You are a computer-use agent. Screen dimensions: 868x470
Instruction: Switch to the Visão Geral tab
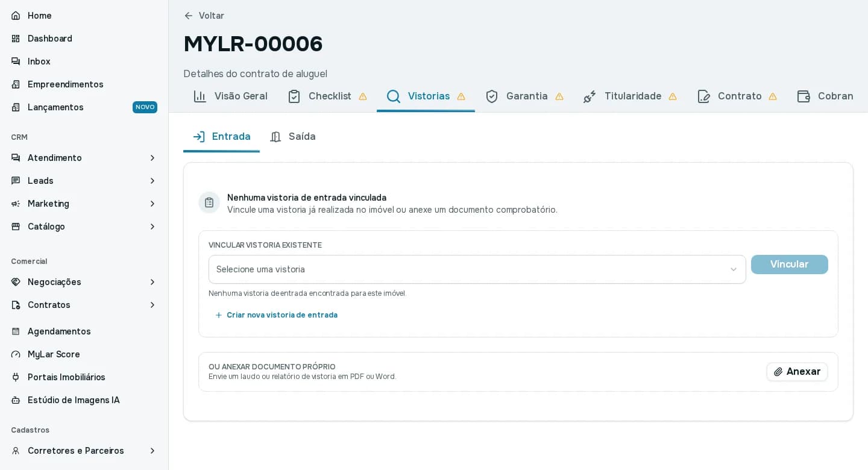coord(230,96)
